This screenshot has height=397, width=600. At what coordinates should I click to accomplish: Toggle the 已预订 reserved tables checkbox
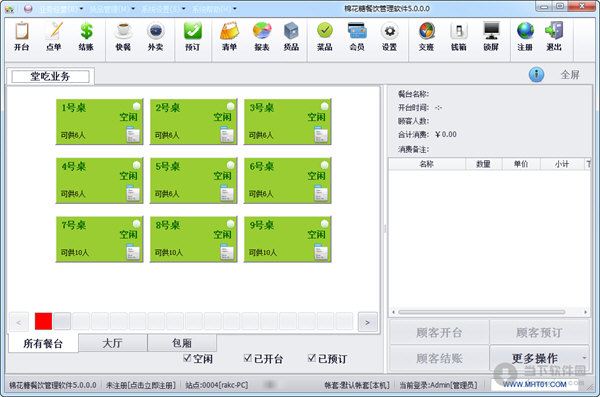pyautogui.click(x=311, y=358)
